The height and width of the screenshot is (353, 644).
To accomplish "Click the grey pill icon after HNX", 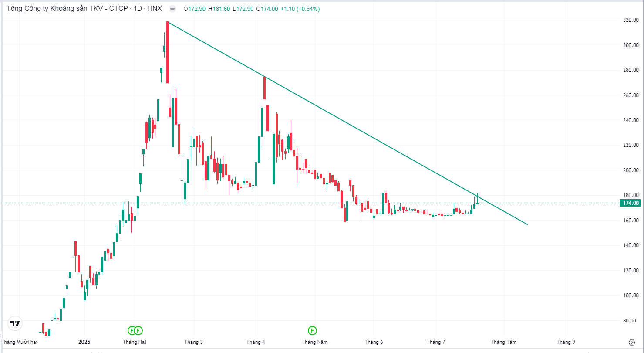I will click(172, 9).
